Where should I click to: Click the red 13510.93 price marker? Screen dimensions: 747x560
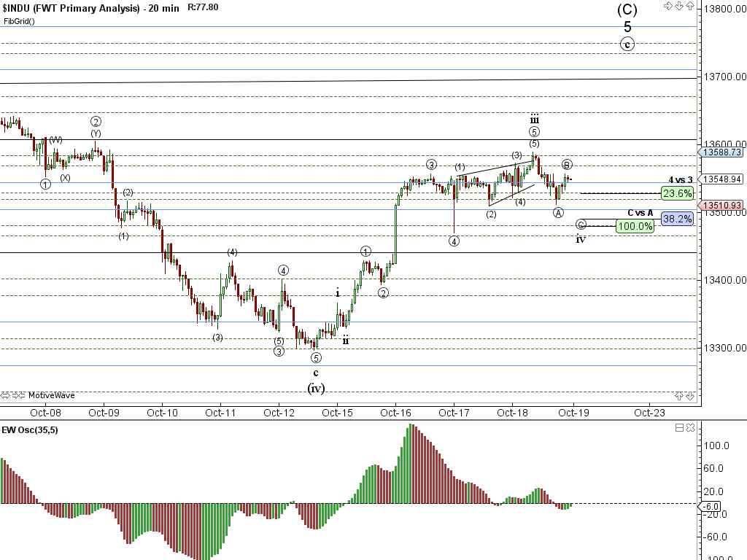point(722,206)
